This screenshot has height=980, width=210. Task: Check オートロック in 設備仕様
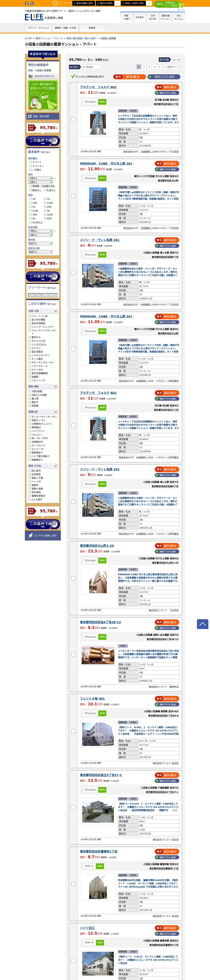(30, 445)
